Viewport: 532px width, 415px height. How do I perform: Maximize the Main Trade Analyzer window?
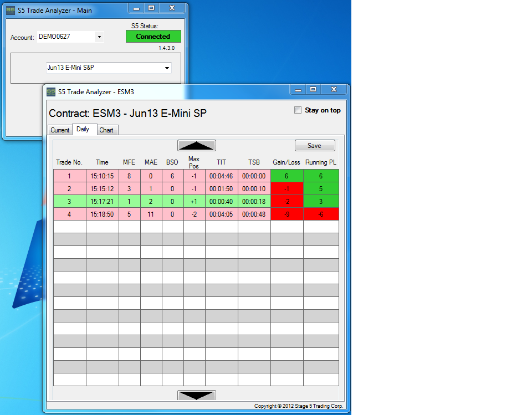point(151,8)
